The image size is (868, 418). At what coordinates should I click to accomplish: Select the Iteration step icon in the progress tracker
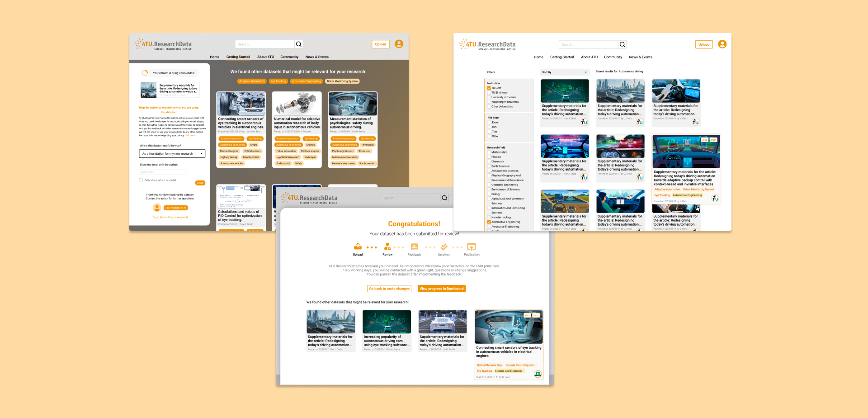444,247
